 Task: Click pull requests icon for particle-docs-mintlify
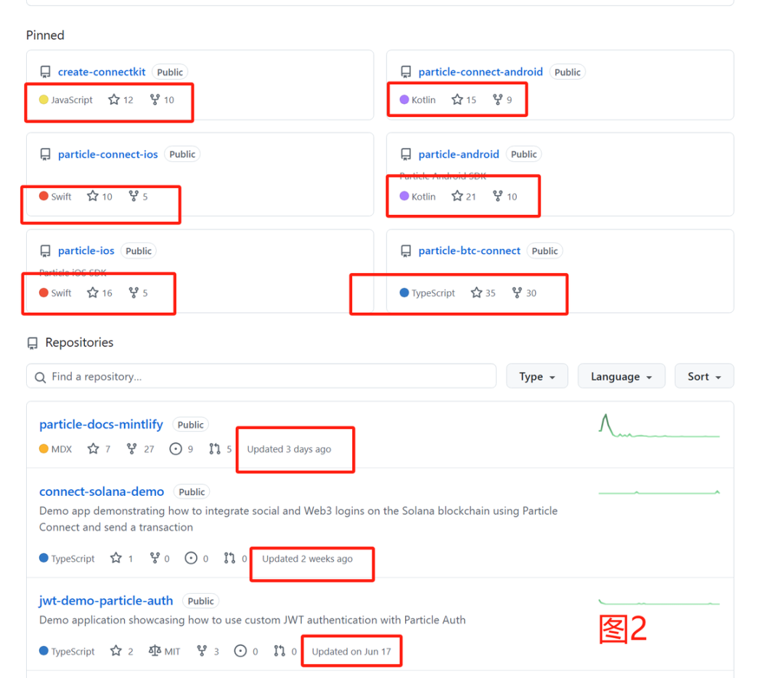click(x=215, y=449)
